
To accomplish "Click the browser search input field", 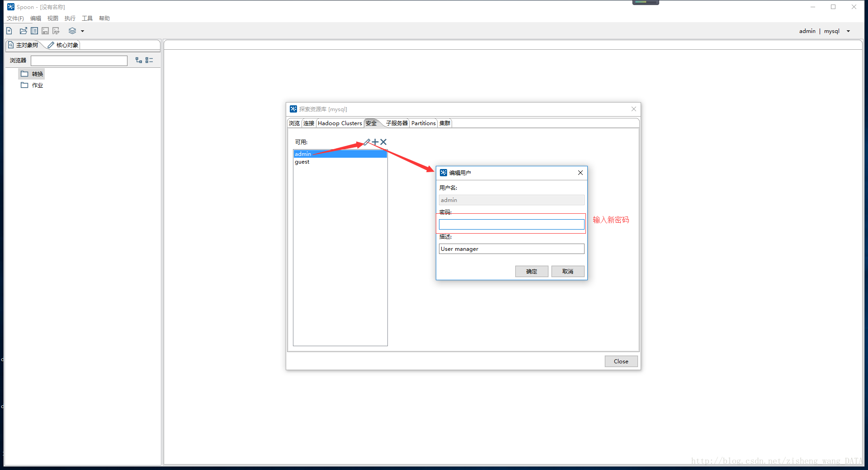I will click(79, 61).
